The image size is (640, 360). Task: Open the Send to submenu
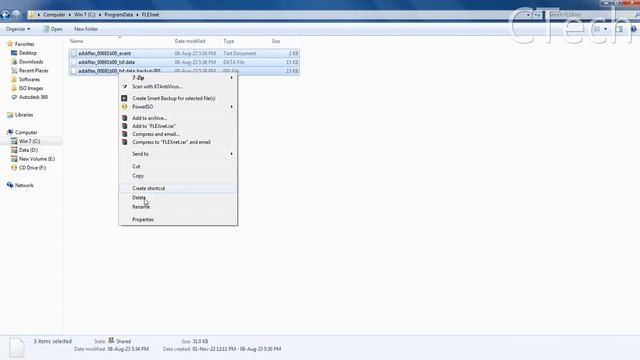178,154
